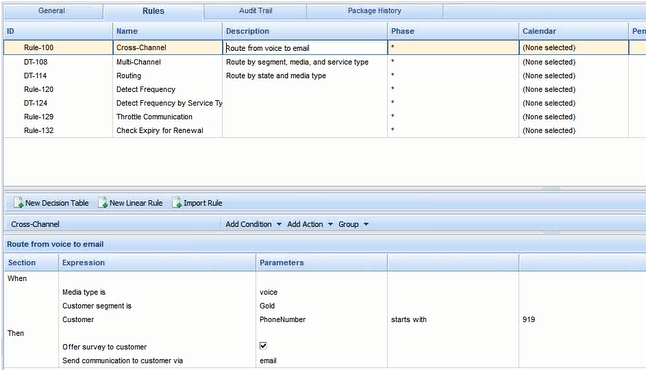This screenshot has height=371, width=647.
Task: Click the 'Customer segment is' expression
Action: pos(97,306)
